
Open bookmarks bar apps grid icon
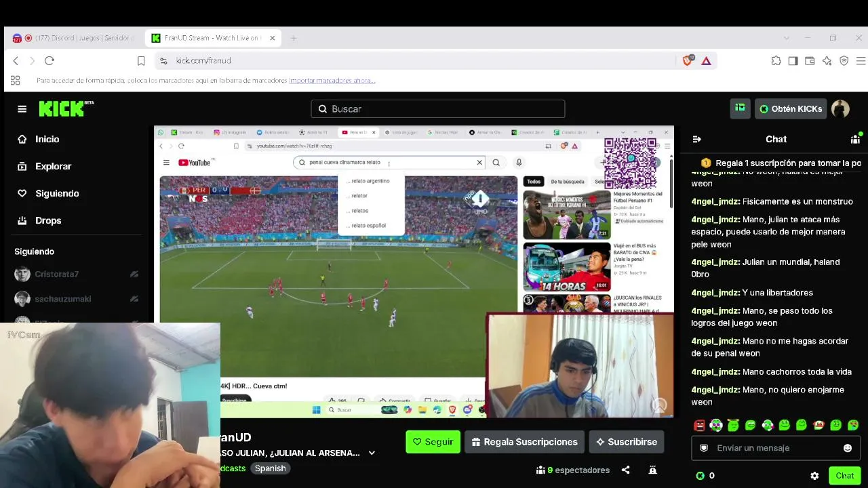tap(16, 81)
